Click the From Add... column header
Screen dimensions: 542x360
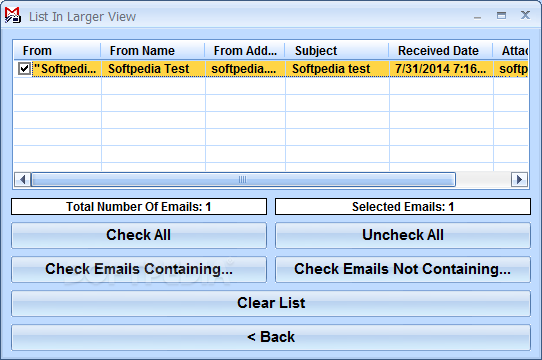click(245, 51)
